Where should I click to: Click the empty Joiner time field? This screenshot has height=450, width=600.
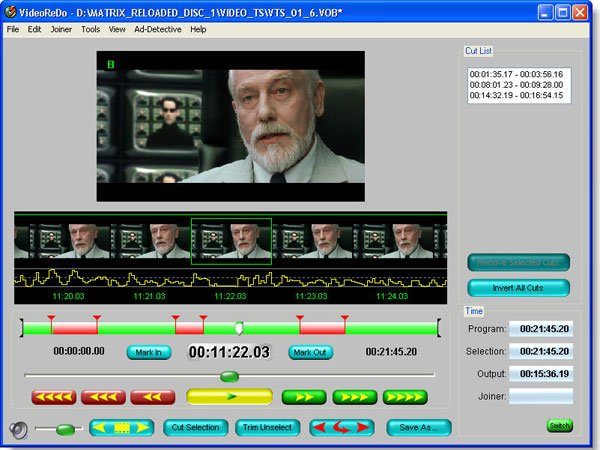541,396
